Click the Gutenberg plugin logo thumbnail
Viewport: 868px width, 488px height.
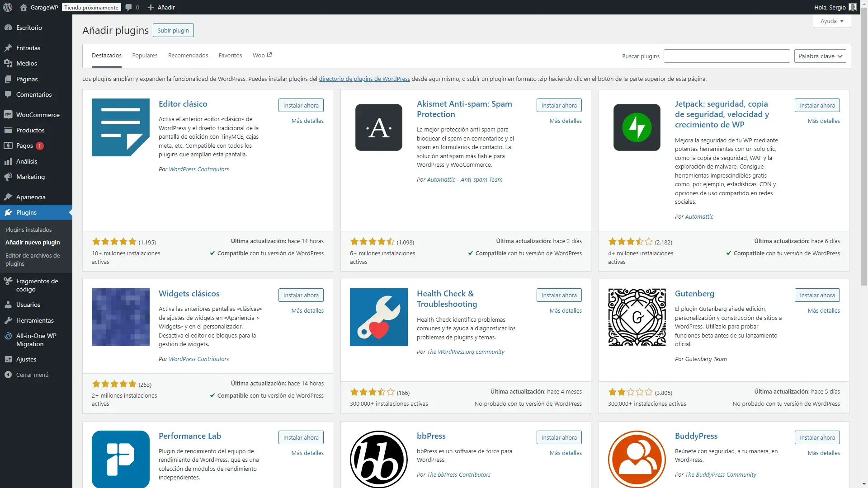(x=637, y=317)
